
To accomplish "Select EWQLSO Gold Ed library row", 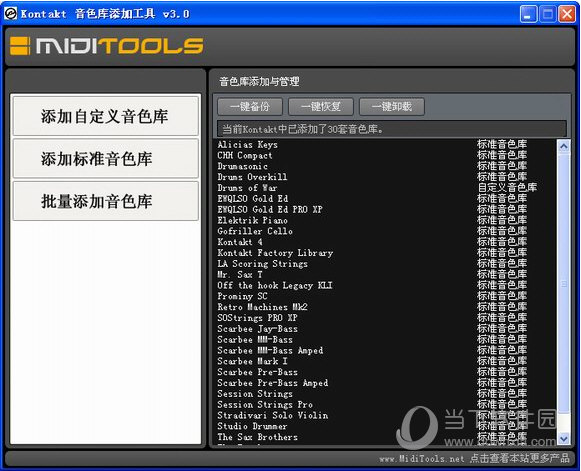I will point(385,199).
